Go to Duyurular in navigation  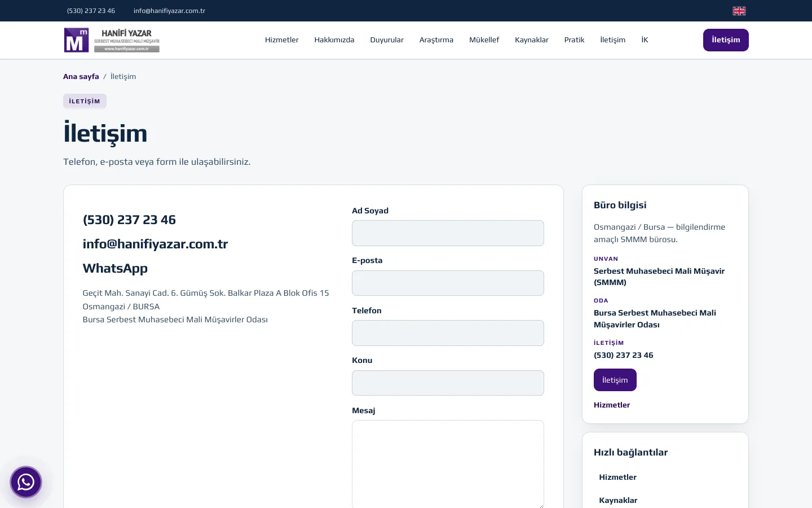[x=387, y=40]
